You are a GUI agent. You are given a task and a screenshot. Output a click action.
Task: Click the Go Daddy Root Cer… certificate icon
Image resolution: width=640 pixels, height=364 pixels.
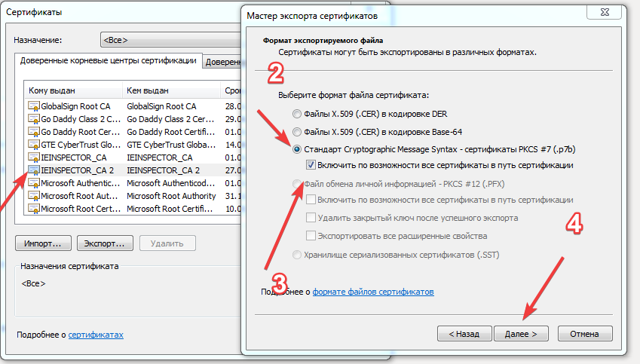point(33,132)
